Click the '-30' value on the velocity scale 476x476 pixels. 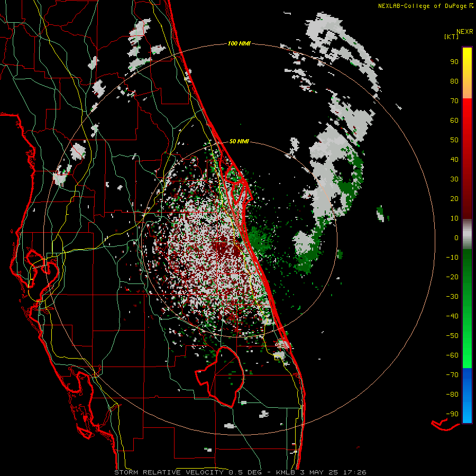452,297
